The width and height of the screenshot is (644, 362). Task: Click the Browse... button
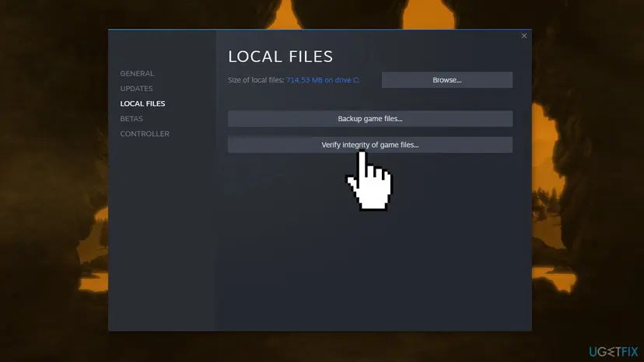click(447, 80)
